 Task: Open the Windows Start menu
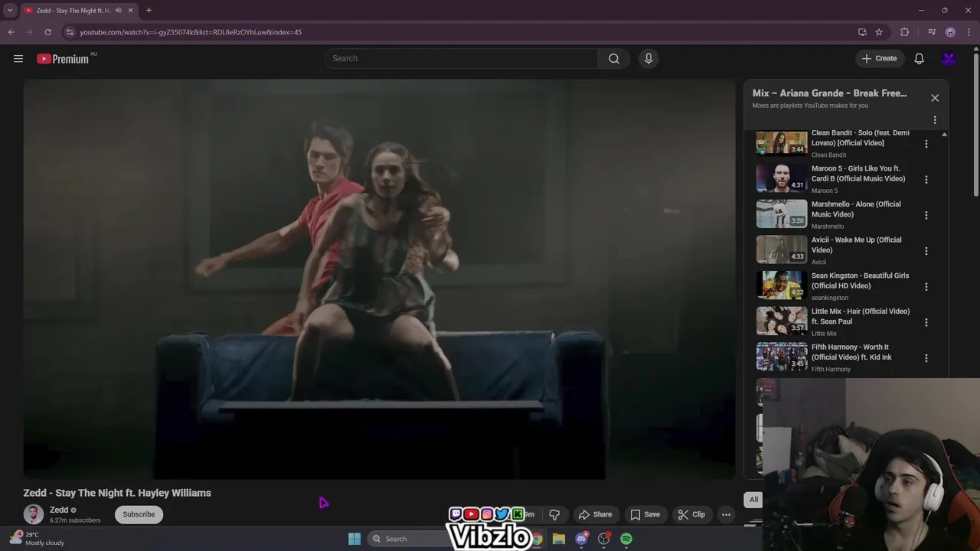(x=354, y=539)
